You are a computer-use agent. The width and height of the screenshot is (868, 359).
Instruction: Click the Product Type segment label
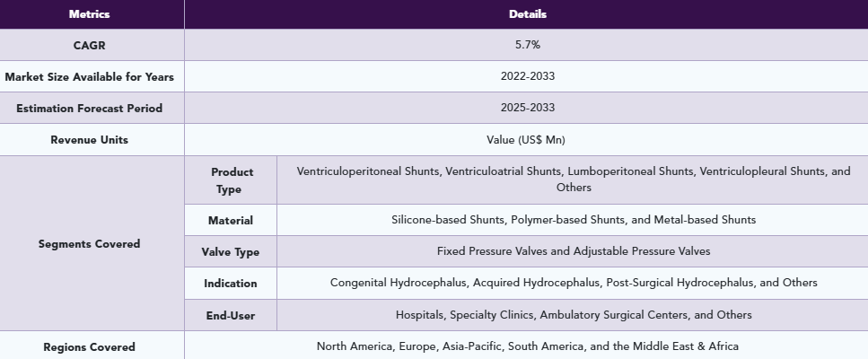[232, 180]
